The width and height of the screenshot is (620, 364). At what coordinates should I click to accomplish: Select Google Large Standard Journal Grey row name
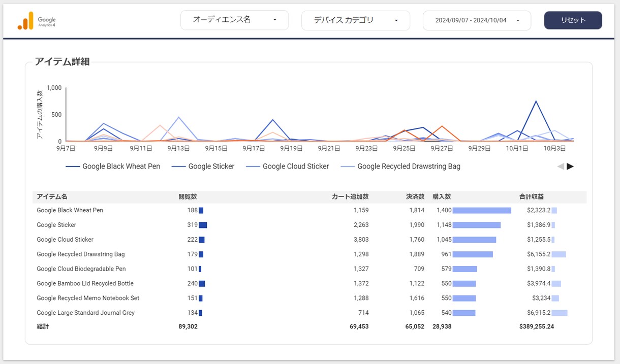tap(85, 313)
